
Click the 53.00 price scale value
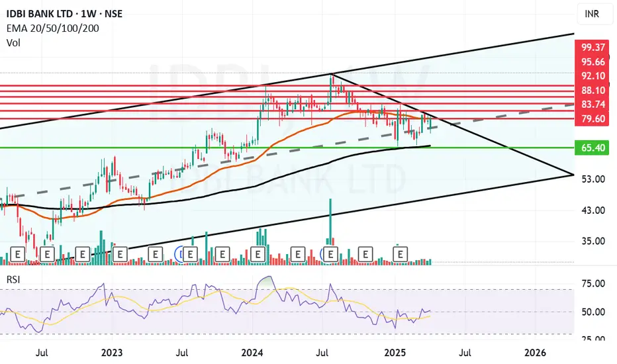pyautogui.click(x=593, y=179)
